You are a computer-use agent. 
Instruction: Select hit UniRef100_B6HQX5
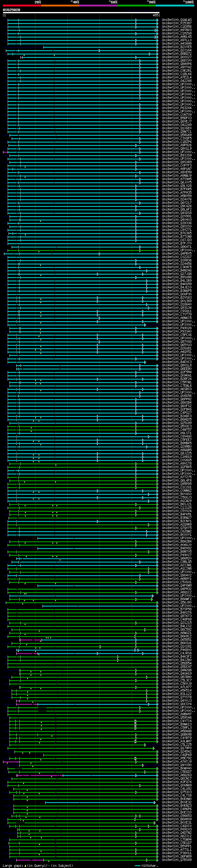click(x=177, y=419)
